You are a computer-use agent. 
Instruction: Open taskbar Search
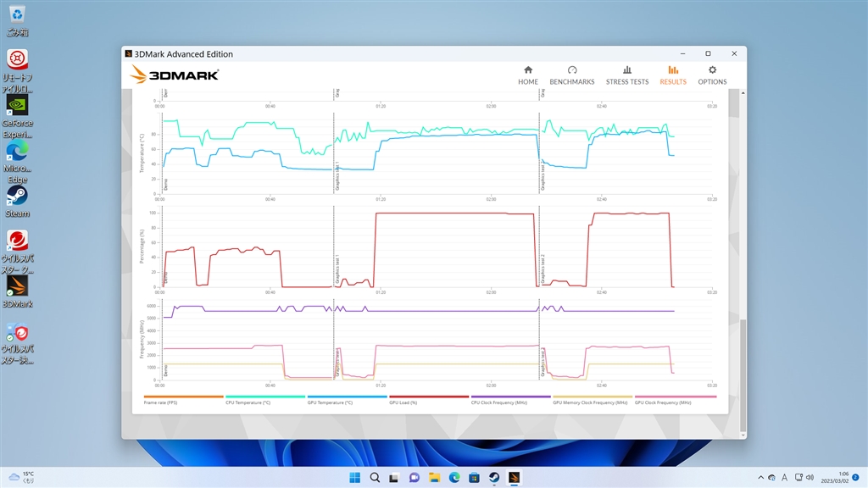tap(375, 477)
